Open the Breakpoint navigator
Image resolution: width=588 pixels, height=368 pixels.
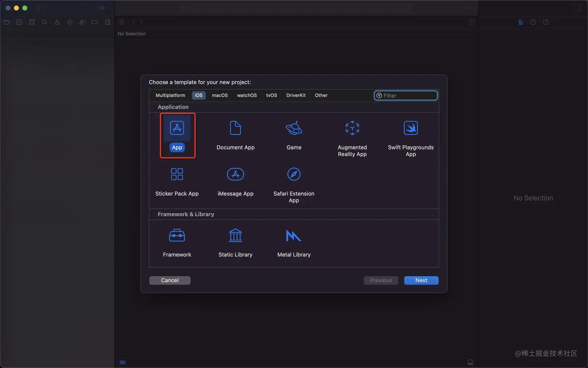[x=95, y=22]
